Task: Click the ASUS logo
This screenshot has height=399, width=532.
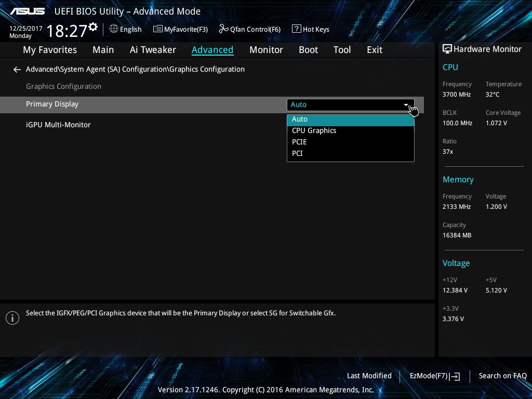Action: [x=27, y=11]
